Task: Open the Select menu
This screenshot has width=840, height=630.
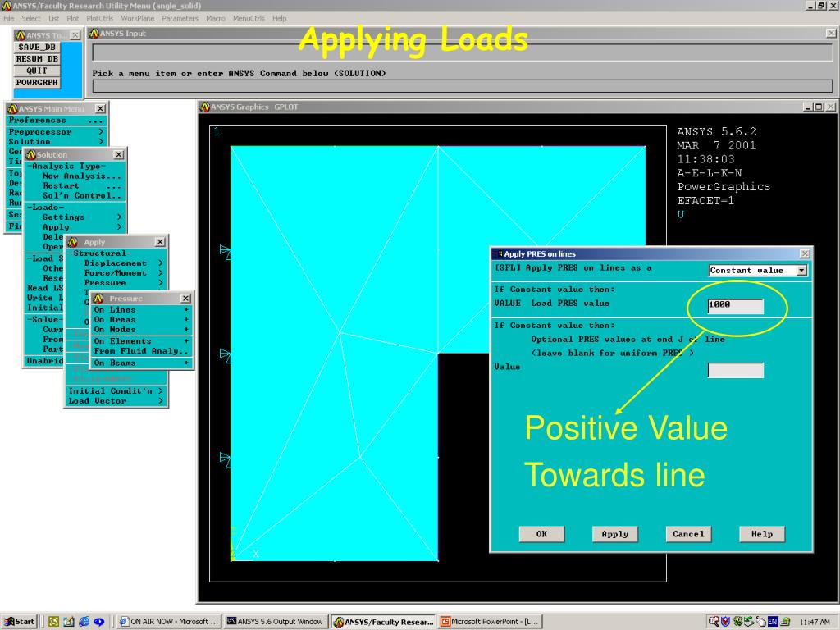Action: pos(31,18)
